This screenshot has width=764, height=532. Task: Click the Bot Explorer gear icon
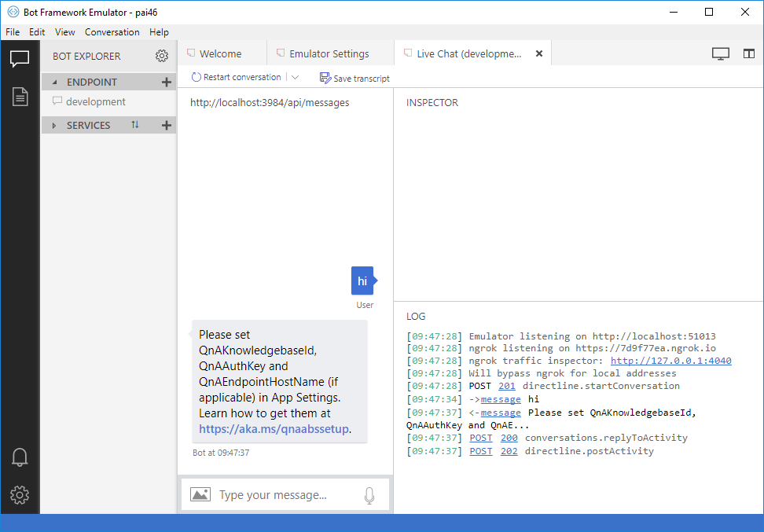pos(162,56)
